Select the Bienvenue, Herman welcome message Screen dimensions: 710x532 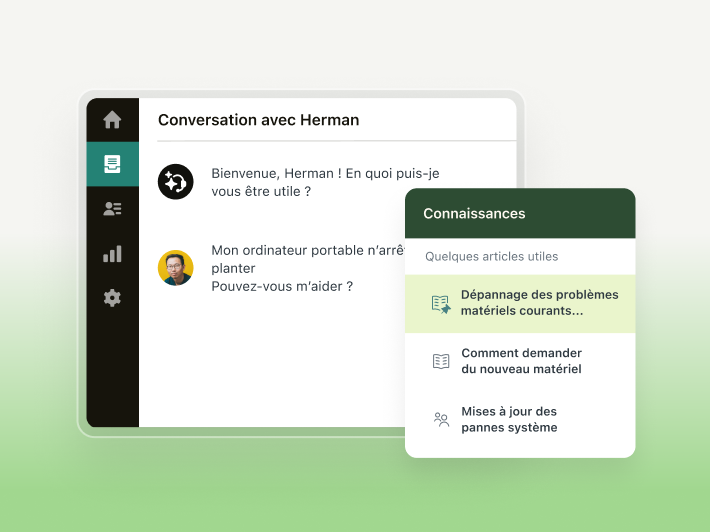click(x=325, y=182)
